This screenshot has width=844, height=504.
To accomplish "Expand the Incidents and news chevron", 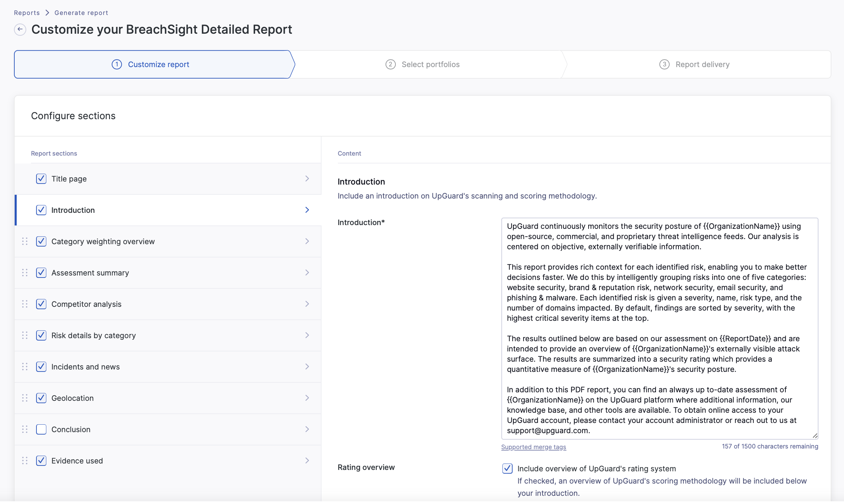I will [307, 367].
